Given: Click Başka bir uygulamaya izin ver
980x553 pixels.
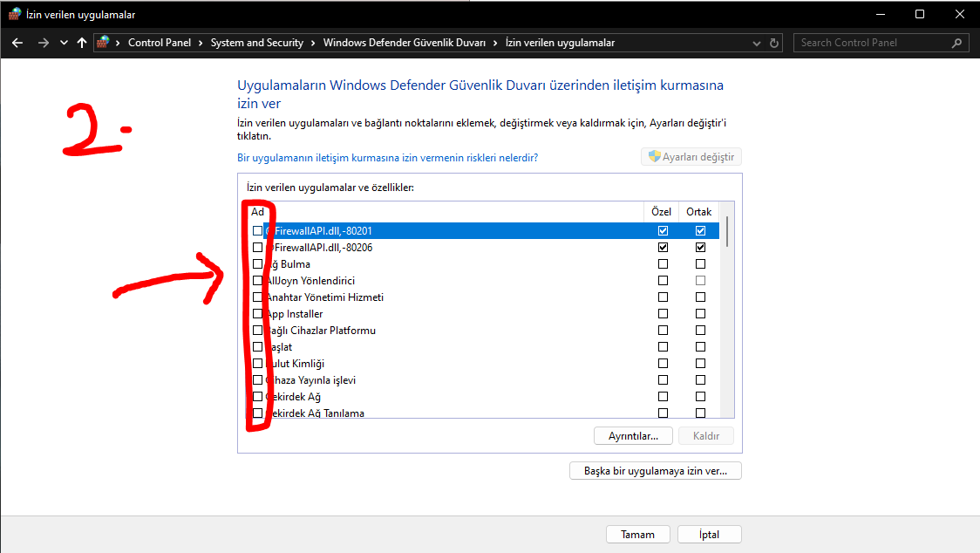Looking at the screenshot, I should coord(656,471).
